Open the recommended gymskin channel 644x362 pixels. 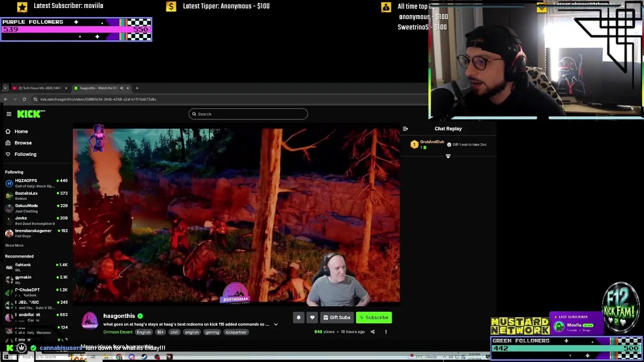click(x=36, y=280)
